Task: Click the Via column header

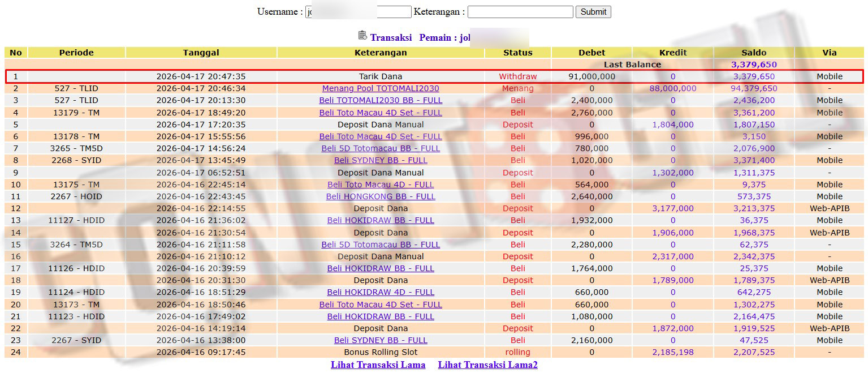Action: pyautogui.click(x=830, y=53)
